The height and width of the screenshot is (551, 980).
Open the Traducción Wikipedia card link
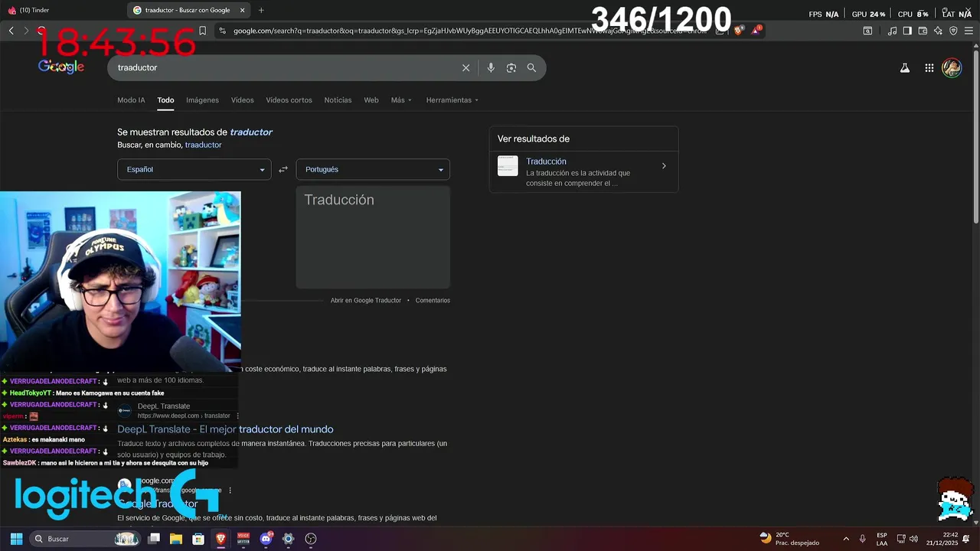[x=546, y=161]
